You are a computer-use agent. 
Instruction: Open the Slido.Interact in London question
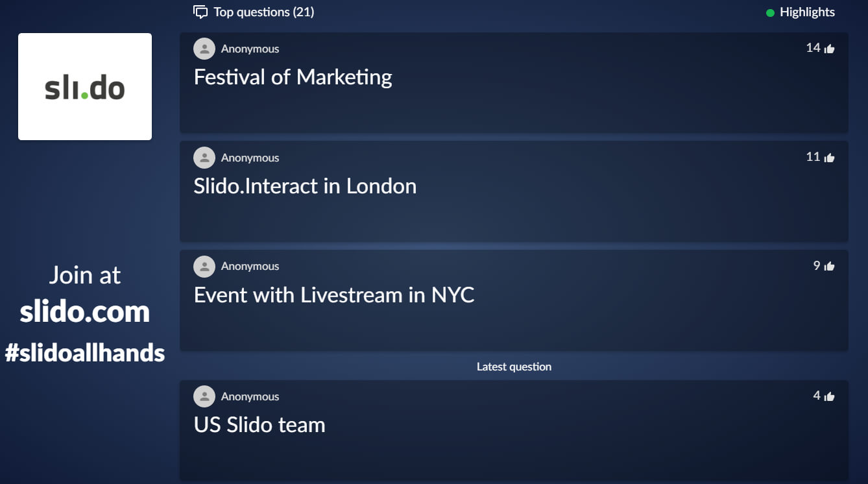pyautogui.click(x=305, y=186)
